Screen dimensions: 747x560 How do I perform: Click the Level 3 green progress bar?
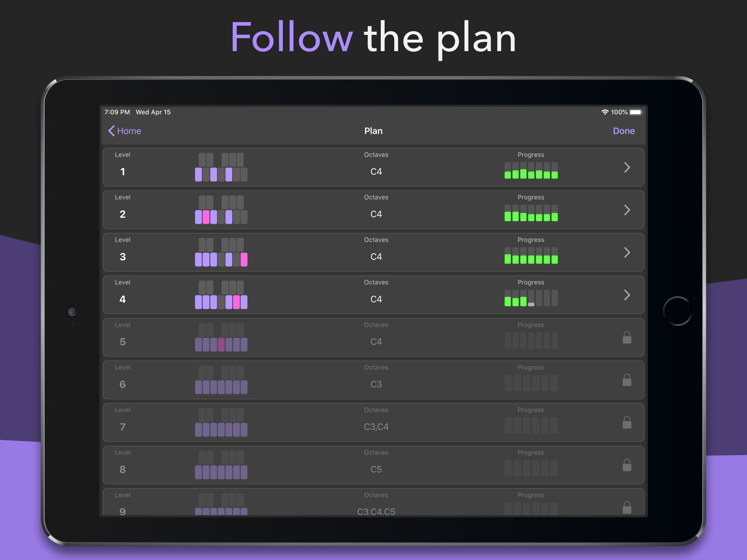(x=530, y=259)
